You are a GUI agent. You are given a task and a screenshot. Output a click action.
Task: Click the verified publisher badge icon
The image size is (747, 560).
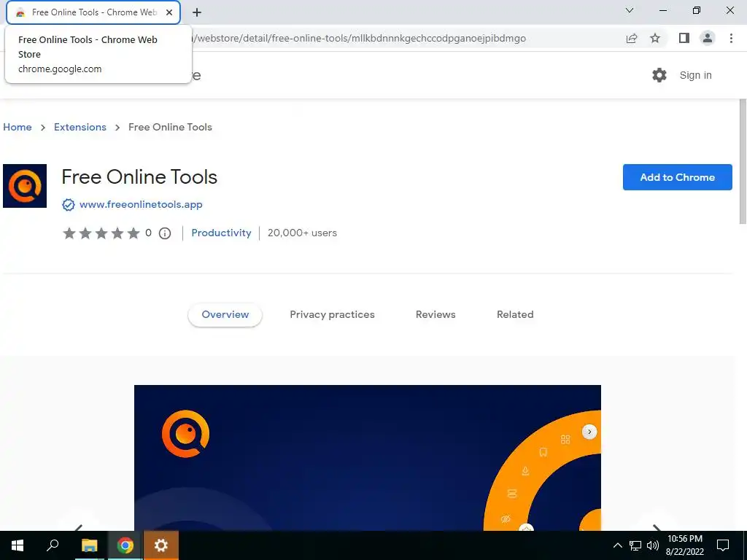coord(69,205)
